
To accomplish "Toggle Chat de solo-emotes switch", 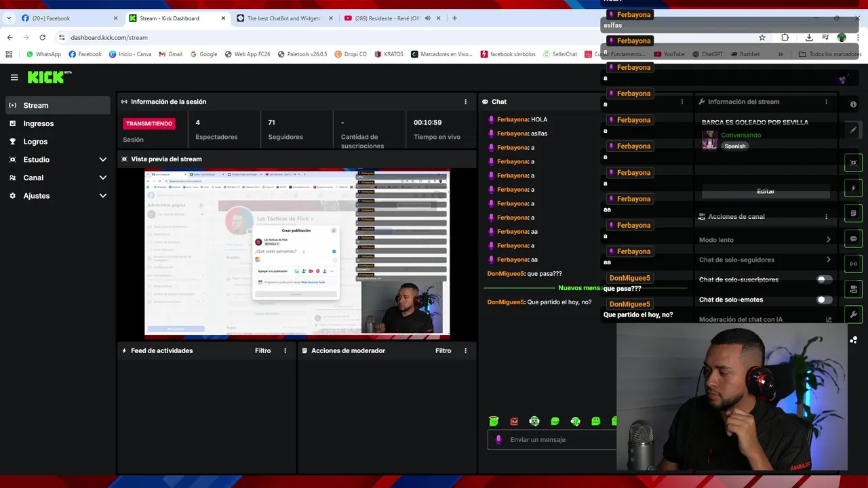I will (824, 300).
